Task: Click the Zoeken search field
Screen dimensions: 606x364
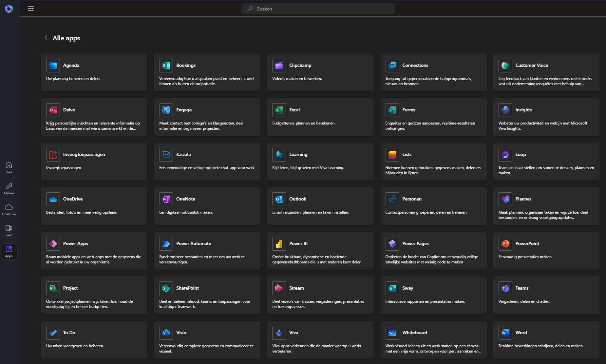Action: (318, 9)
